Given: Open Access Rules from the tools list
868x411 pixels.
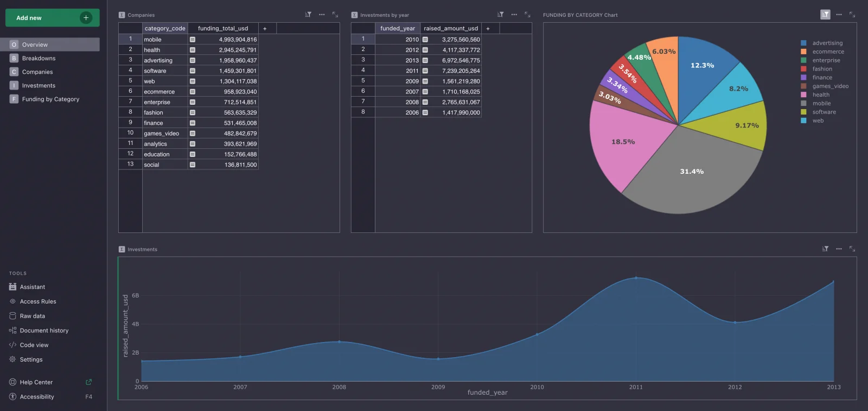Looking at the screenshot, I should click(38, 301).
